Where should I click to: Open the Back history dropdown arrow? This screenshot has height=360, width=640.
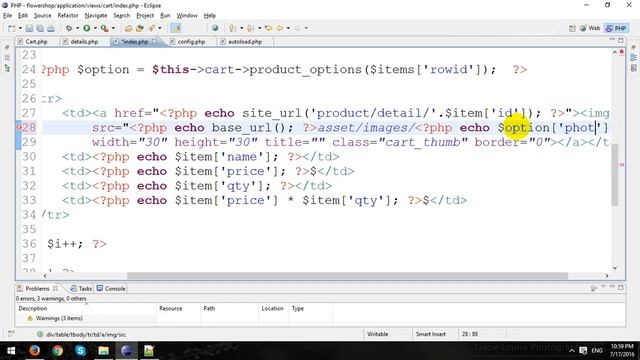click(288, 28)
